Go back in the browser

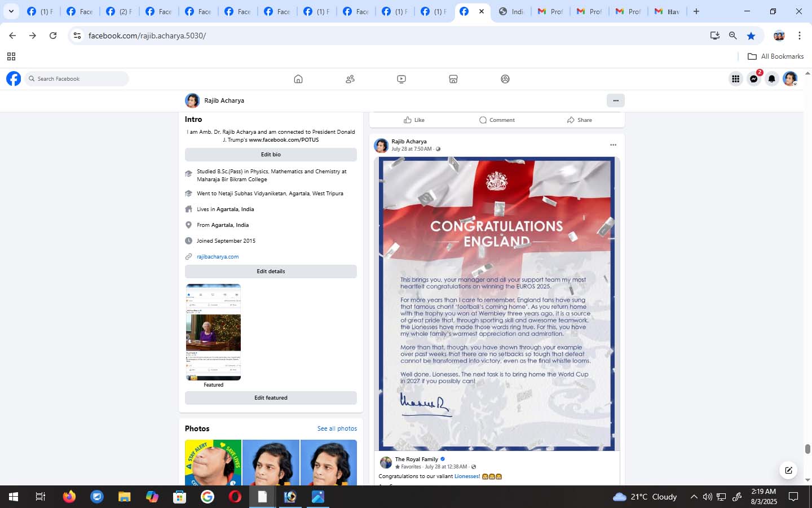coord(12,36)
